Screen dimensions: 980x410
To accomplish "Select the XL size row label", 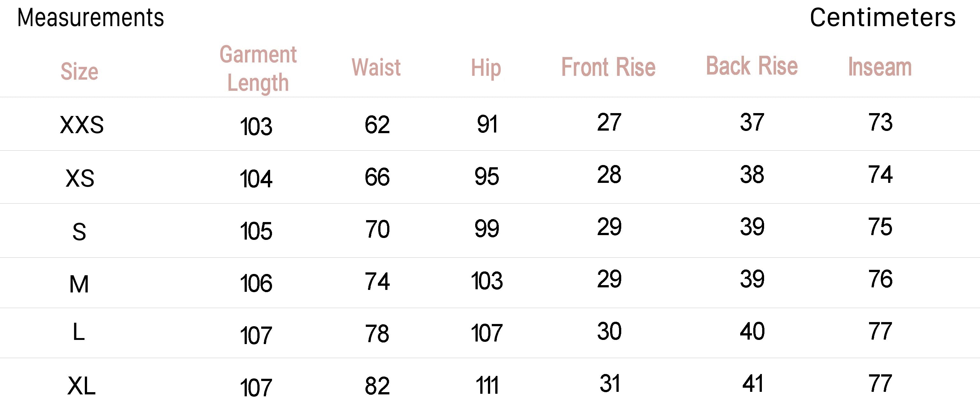I will 81,386.
